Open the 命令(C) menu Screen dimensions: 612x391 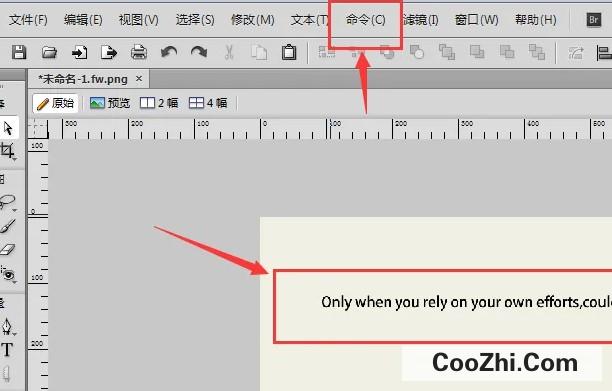365,20
